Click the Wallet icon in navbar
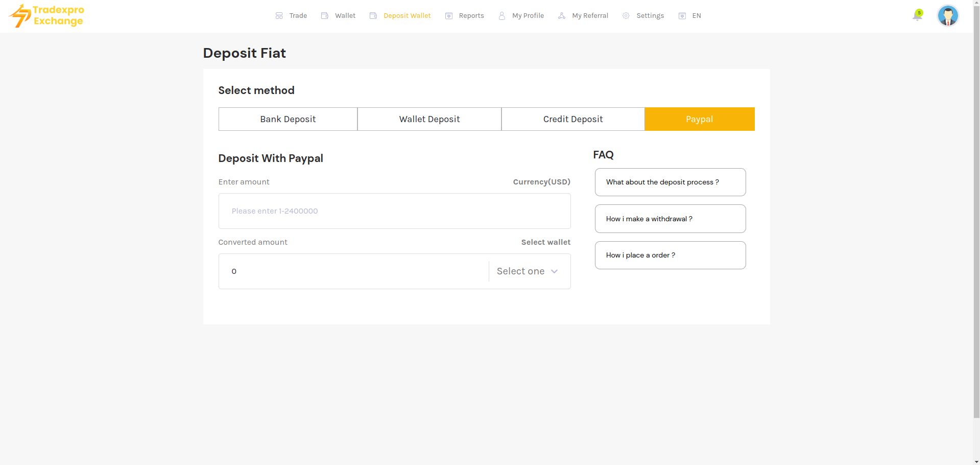Viewport: 980px width, 465px height. [324, 16]
